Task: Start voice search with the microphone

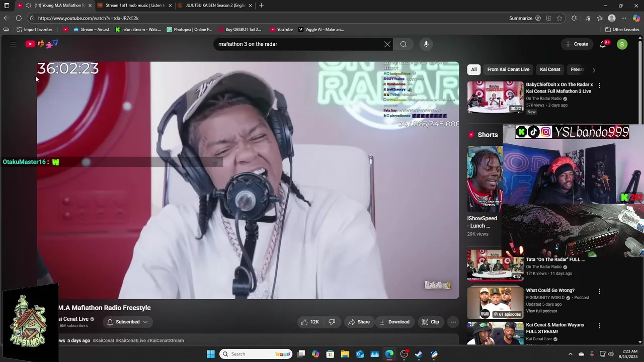Action: (x=426, y=44)
